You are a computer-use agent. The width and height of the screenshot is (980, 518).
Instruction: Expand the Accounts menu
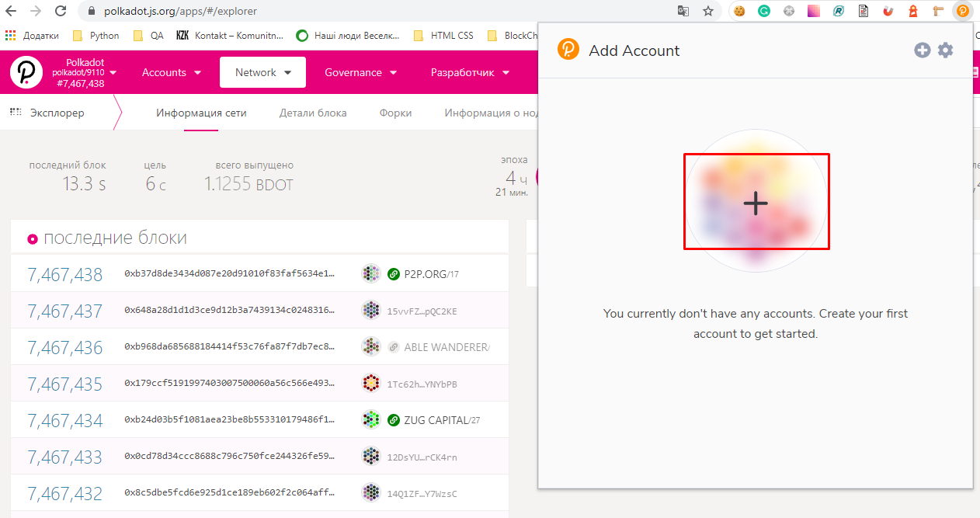[x=172, y=72]
